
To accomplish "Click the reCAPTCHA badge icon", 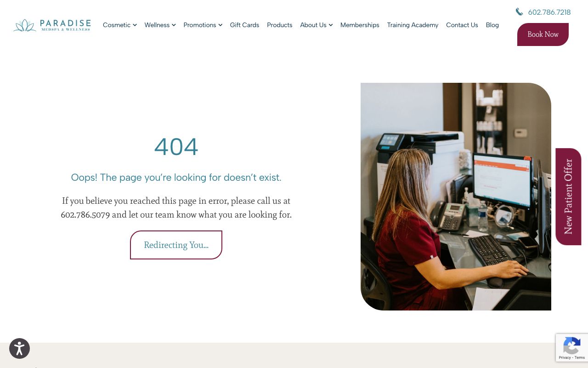I will click(572, 345).
